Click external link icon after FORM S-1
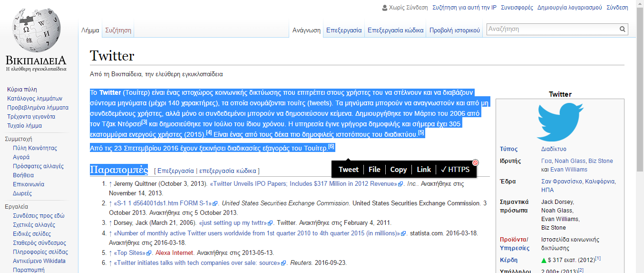This screenshot has width=644, height=273. pos(215,203)
